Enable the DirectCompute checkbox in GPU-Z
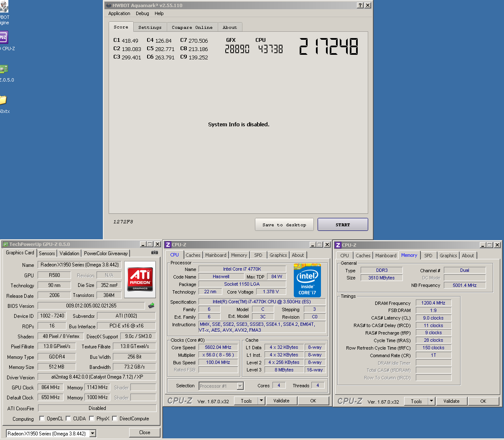504x440 pixels. [x=115, y=418]
